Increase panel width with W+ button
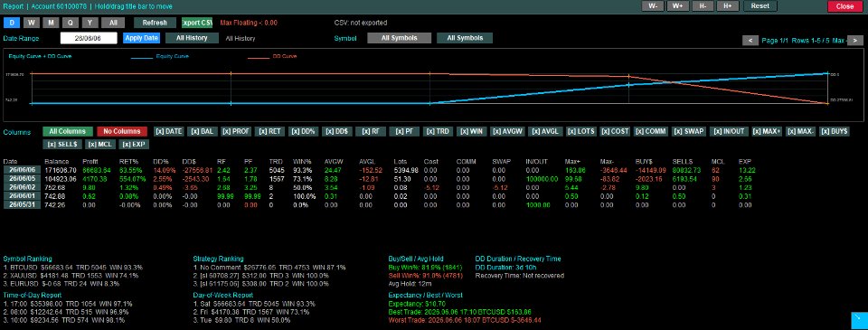868x330 pixels. [677, 6]
